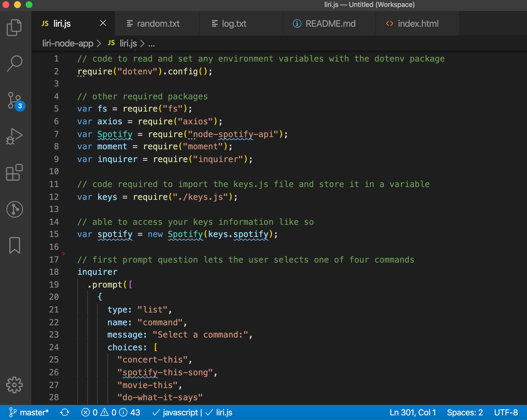This screenshot has height=420, width=527.
Task: Click "Select a command:" message string
Action: pos(200,335)
